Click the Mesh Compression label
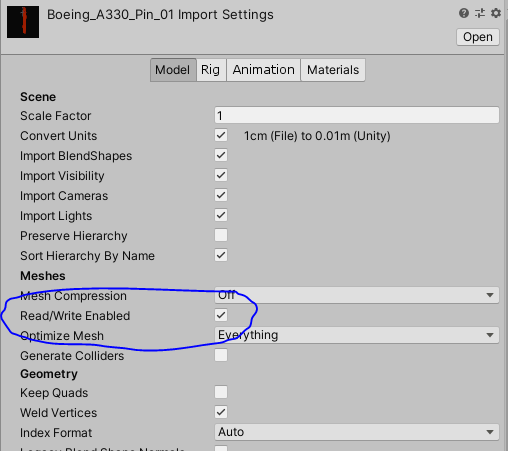Image resolution: width=508 pixels, height=451 pixels. point(73,296)
